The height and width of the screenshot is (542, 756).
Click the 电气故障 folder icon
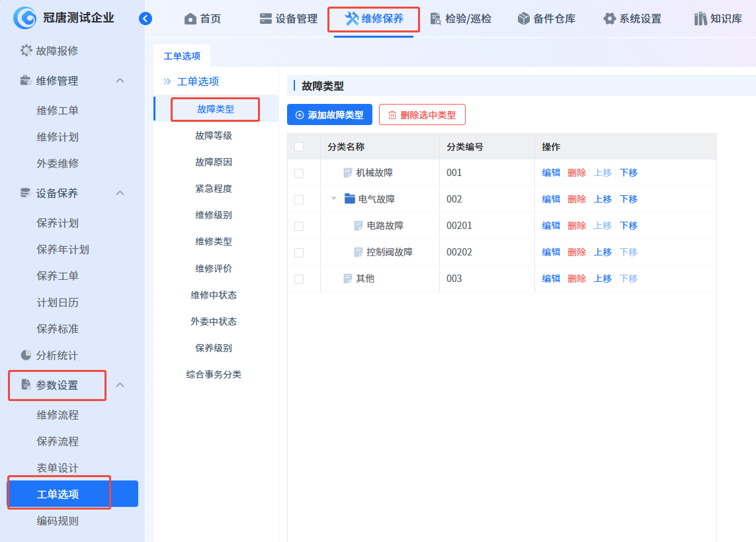[x=350, y=199]
